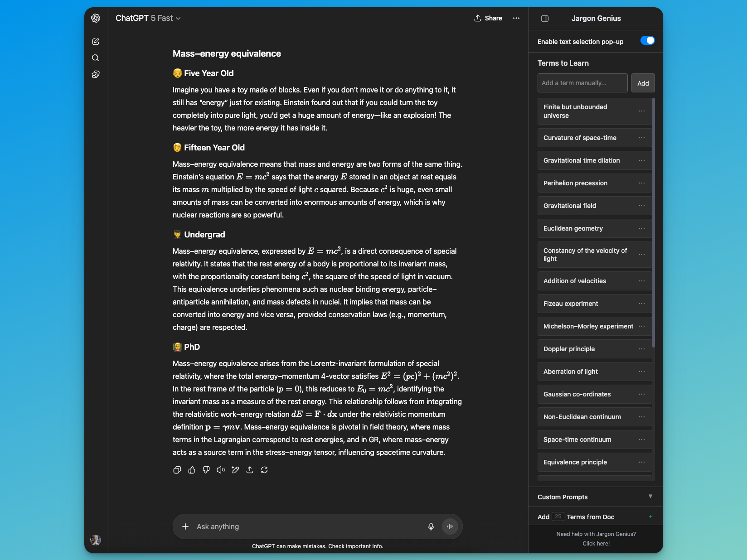Click the Share button

tap(488, 18)
